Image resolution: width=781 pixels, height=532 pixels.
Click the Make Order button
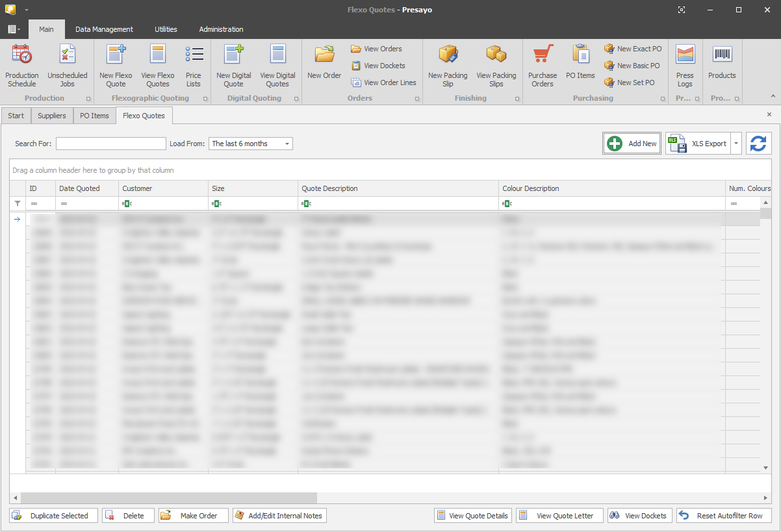pyautogui.click(x=193, y=516)
